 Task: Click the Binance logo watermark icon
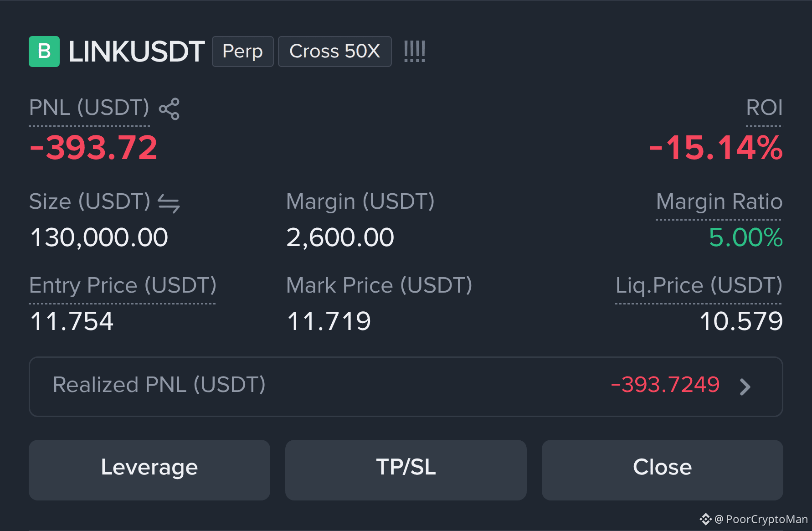click(x=705, y=519)
